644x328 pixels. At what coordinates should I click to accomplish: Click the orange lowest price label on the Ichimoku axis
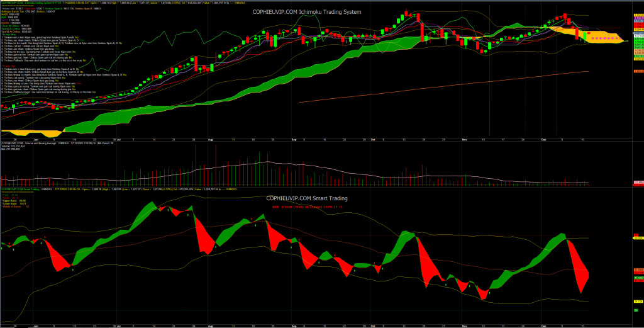pyautogui.click(x=636, y=71)
